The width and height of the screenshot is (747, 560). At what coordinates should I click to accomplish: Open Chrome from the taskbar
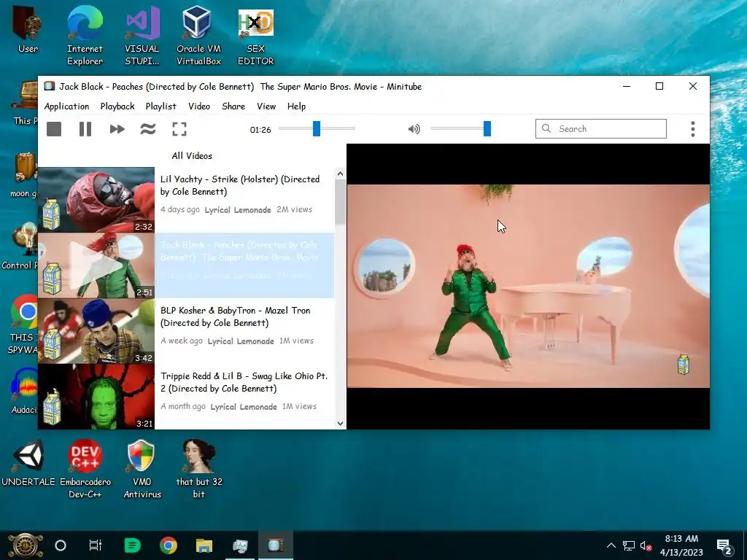click(x=169, y=545)
